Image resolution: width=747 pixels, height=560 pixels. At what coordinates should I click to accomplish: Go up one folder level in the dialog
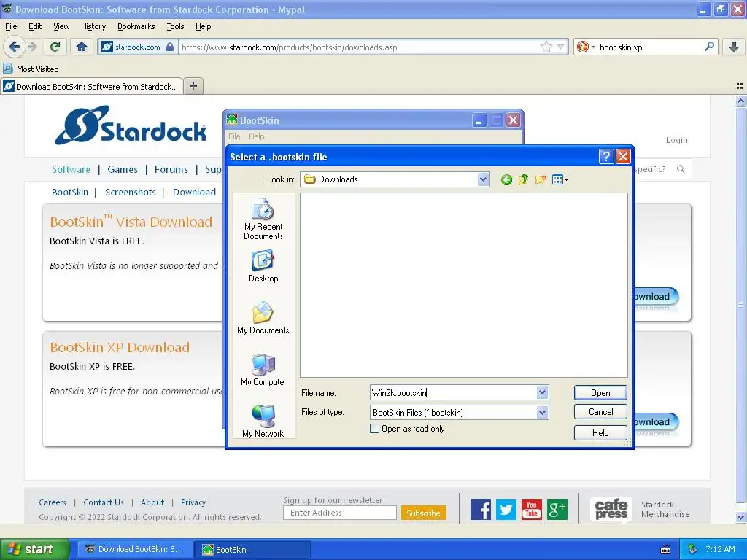(x=523, y=179)
